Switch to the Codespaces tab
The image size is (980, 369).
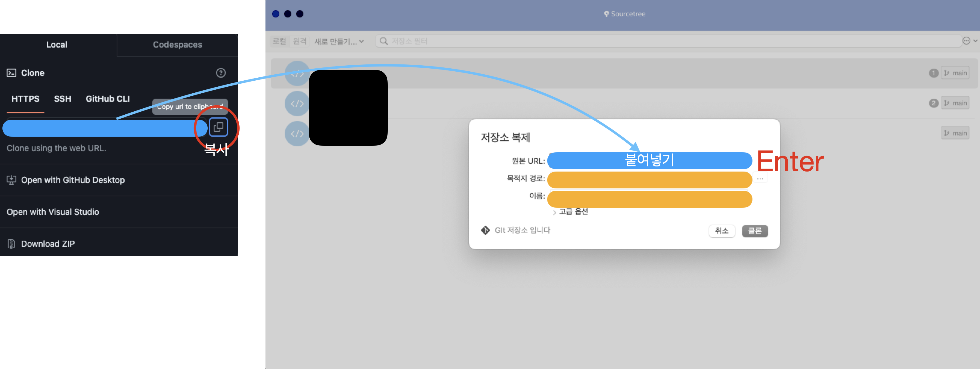[x=177, y=45]
